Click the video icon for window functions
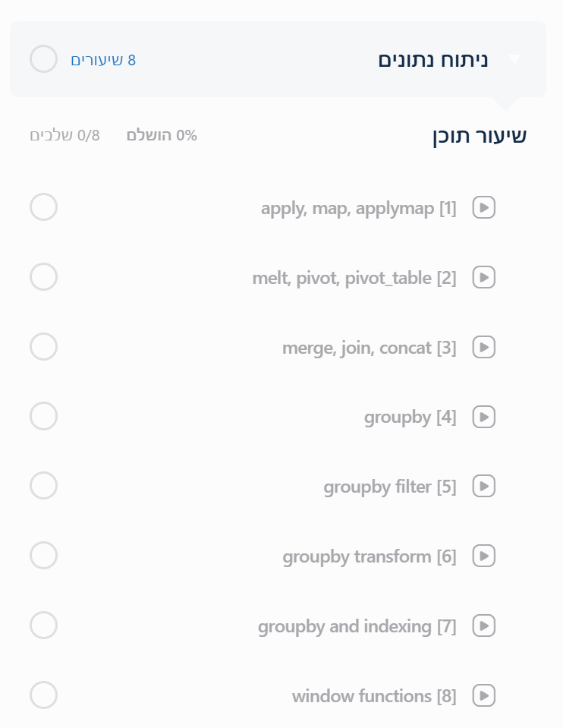 484,696
